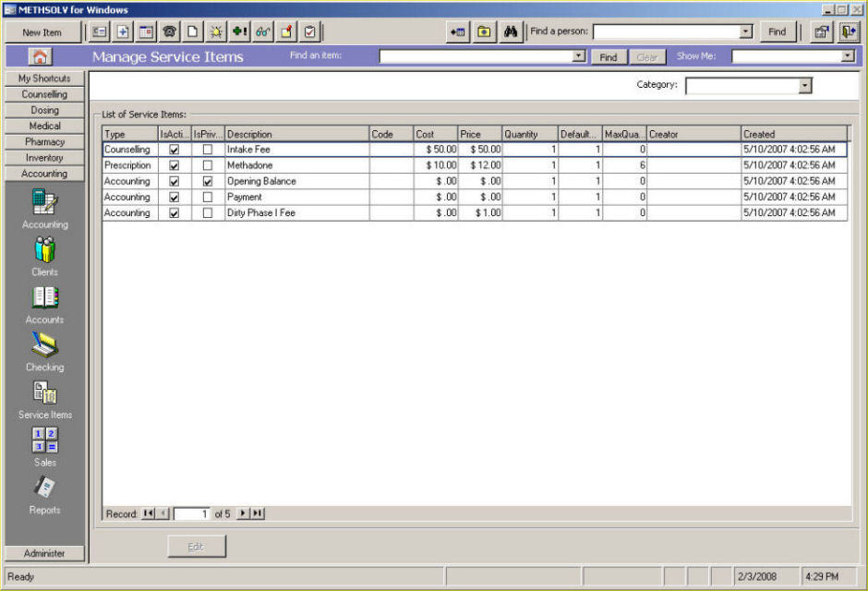
Task: Open the Find a person dropdown
Action: click(x=745, y=31)
